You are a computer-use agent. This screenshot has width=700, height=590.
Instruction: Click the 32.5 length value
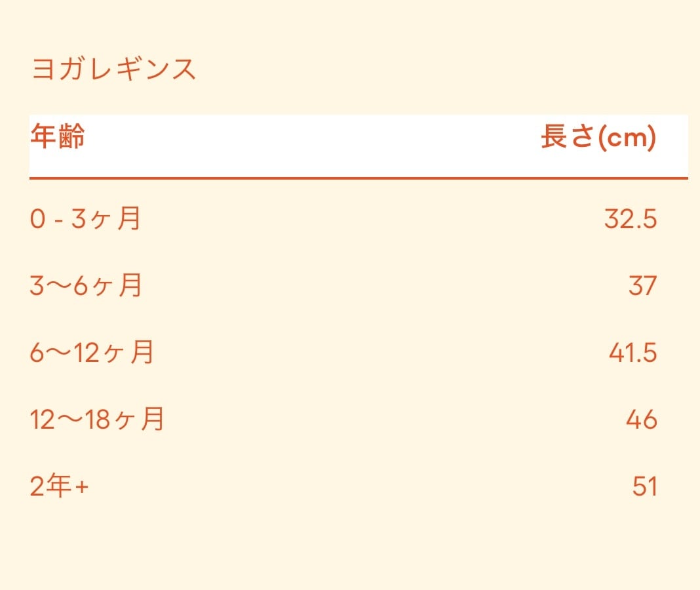point(630,220)
